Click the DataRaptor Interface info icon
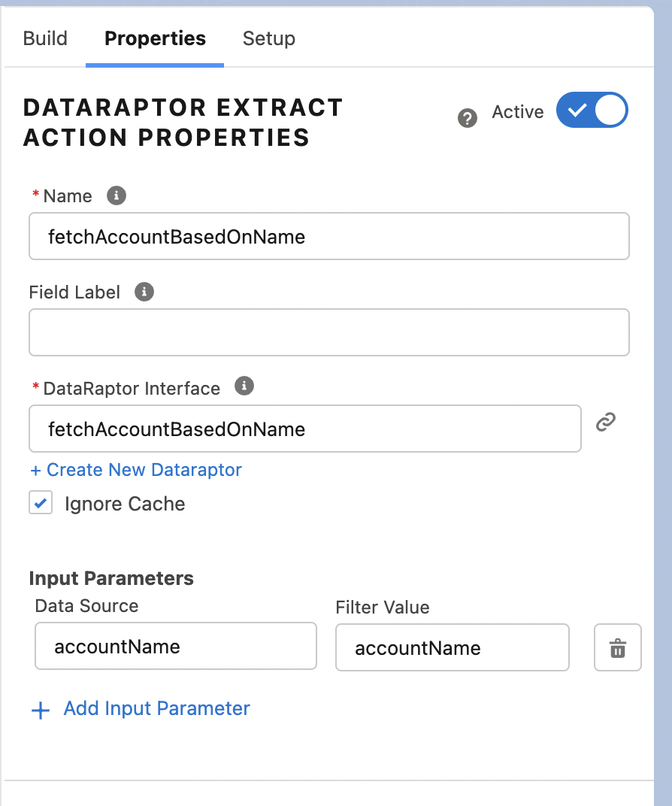Viewport: 672px width, 806px height. [244, 386]
